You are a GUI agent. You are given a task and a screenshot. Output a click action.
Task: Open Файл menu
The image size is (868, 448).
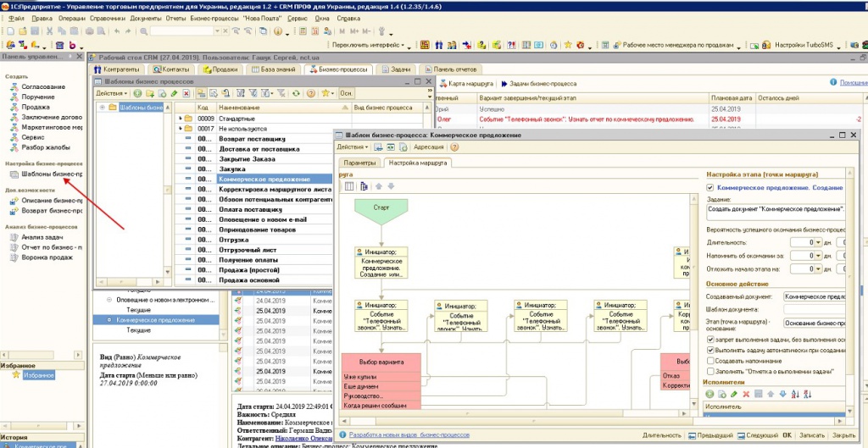pos(17,19)
